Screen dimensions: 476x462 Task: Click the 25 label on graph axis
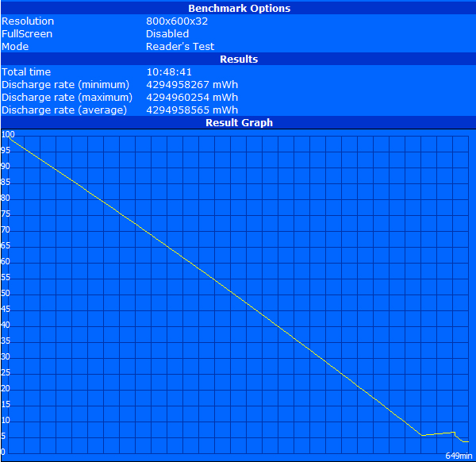click(6, 373)
